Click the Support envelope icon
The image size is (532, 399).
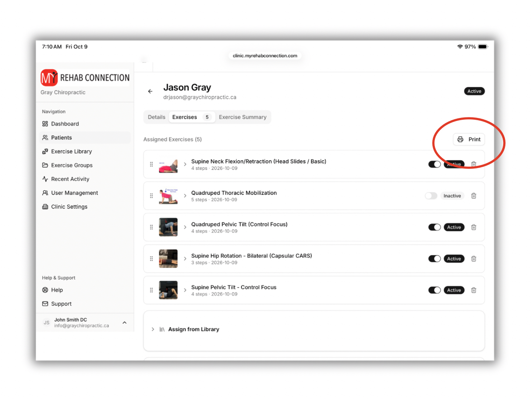click(45, 304)
